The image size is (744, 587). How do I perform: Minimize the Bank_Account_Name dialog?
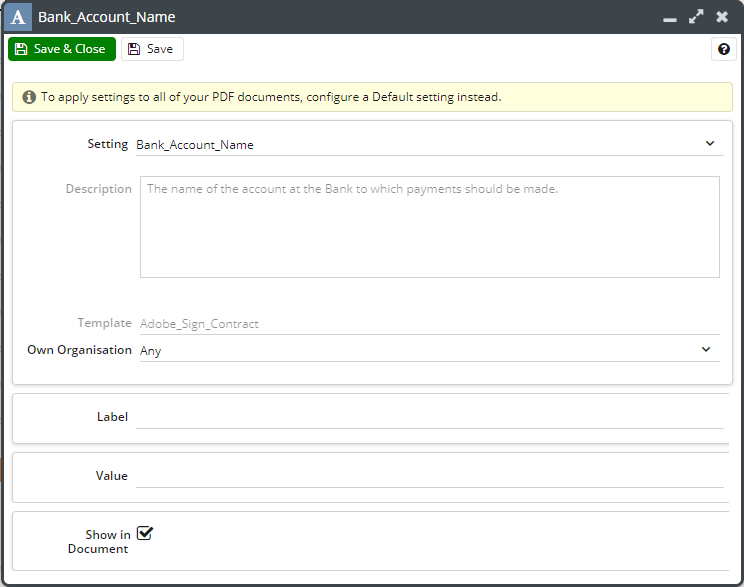(x=670, y=17)
